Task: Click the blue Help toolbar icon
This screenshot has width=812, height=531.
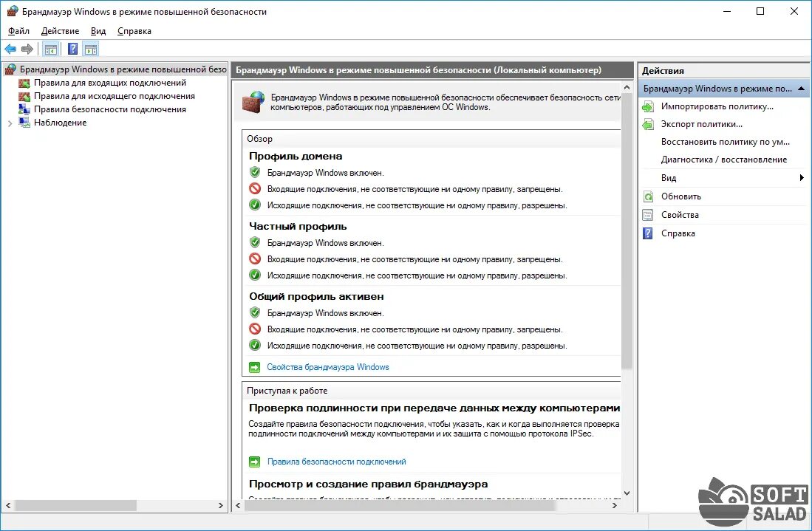Action: coord(73,49)
